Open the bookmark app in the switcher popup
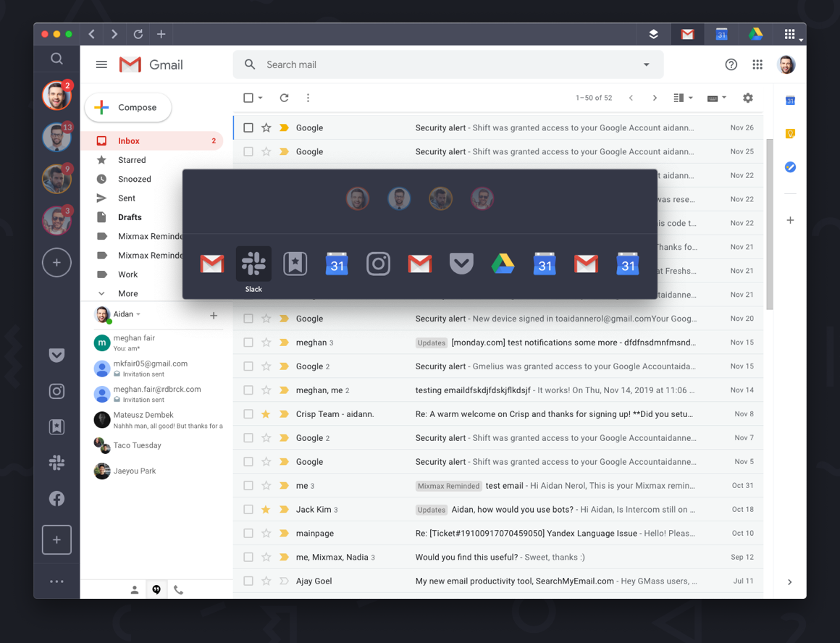This screenshot has height=643, width=840. pyautogui.click(x=295, y=264)
